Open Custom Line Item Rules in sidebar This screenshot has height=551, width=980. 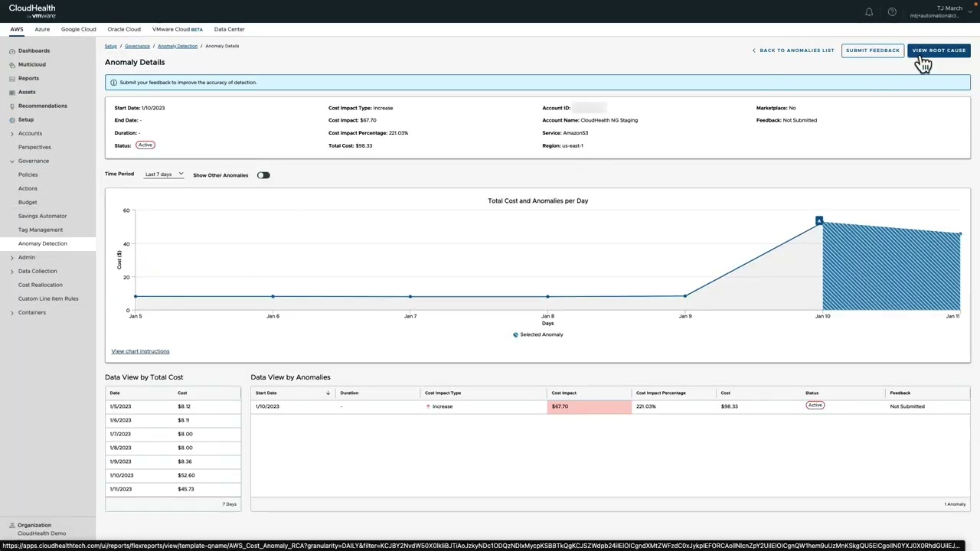point(48,298)
